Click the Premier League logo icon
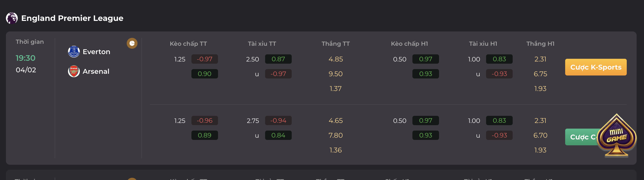Image resolution: width=644 pixels, height=180 pixels. (x=12, y=18)
